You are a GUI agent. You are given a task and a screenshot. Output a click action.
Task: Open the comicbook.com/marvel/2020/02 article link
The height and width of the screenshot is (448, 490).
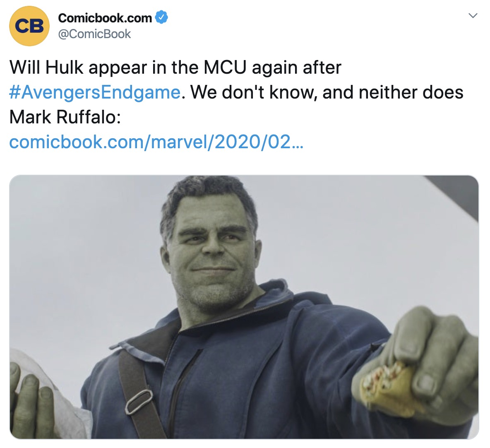pos(156,142)
